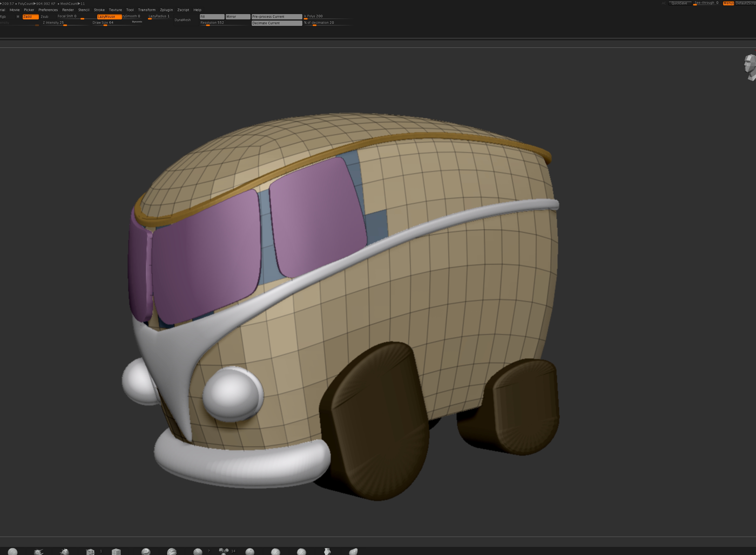The height and width of the screenshot is (555, 756).
Task: Disable the LazyMouse option
Action: point(109,16)
